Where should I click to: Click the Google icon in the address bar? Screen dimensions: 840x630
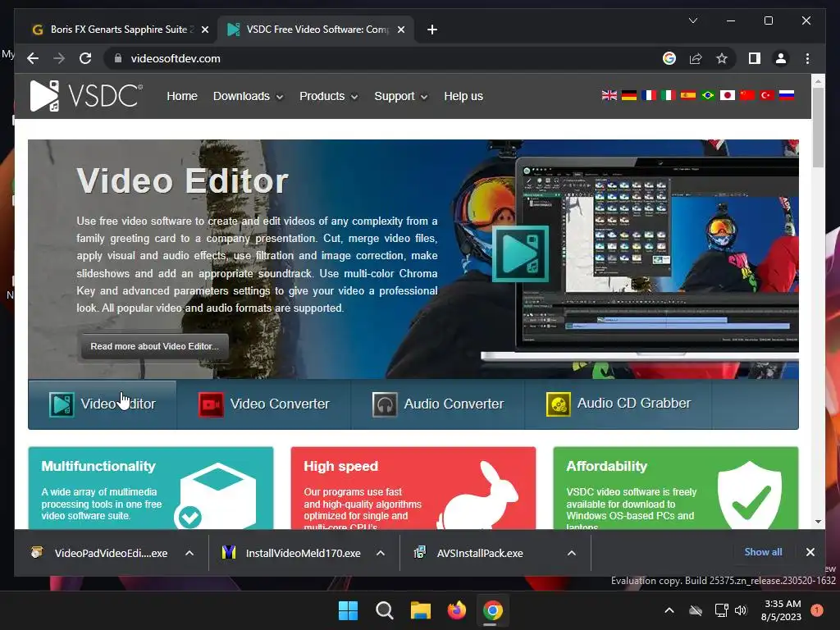click(x=669, y=58)
